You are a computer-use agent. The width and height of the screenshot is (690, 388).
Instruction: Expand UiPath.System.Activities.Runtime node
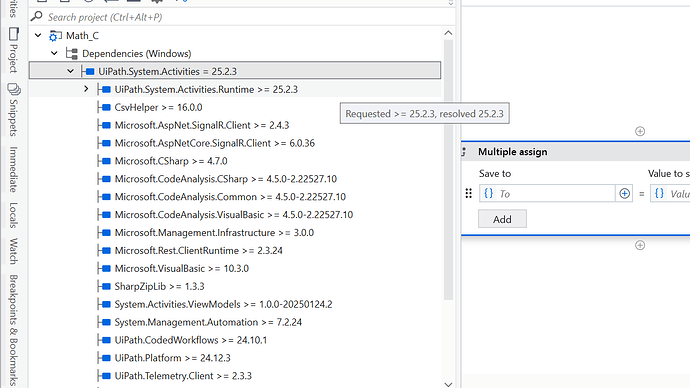point(86,89)
